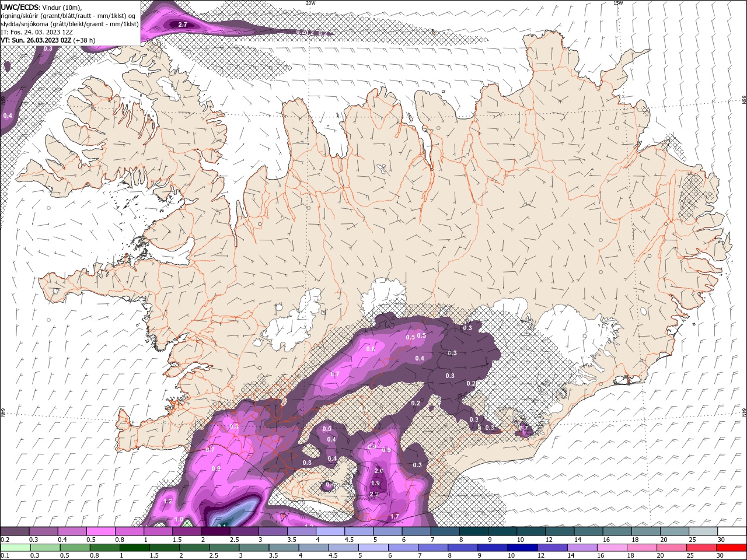
Task: Click the '0.1' label on the rain scale
Action: [5, 556]
